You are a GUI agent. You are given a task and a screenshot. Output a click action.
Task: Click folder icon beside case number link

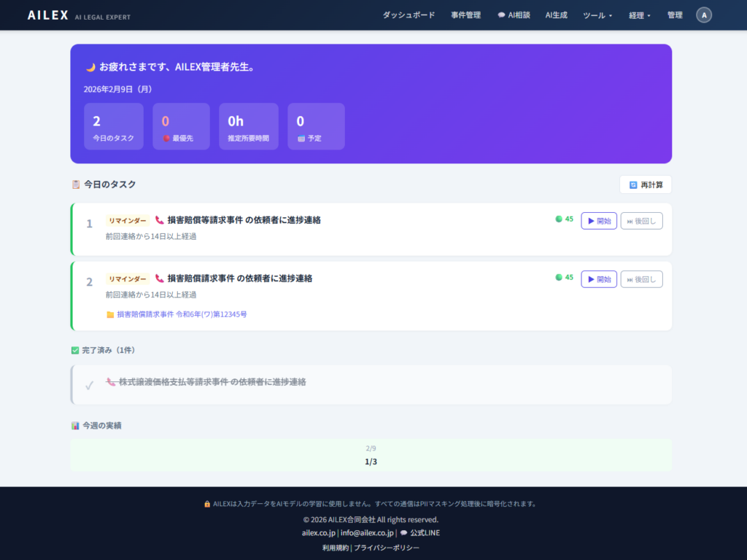coord(110,314)
